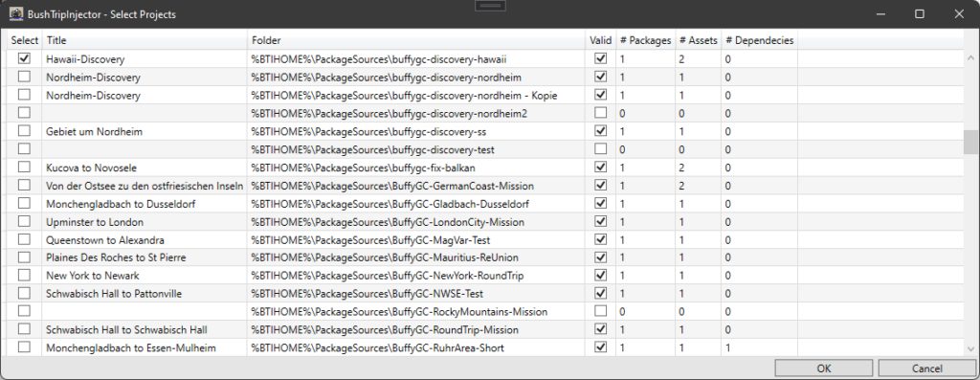The image size is (980, 380).
Task: Click the BushTripInjector app icon in title bar
Action: coord(17,13)
